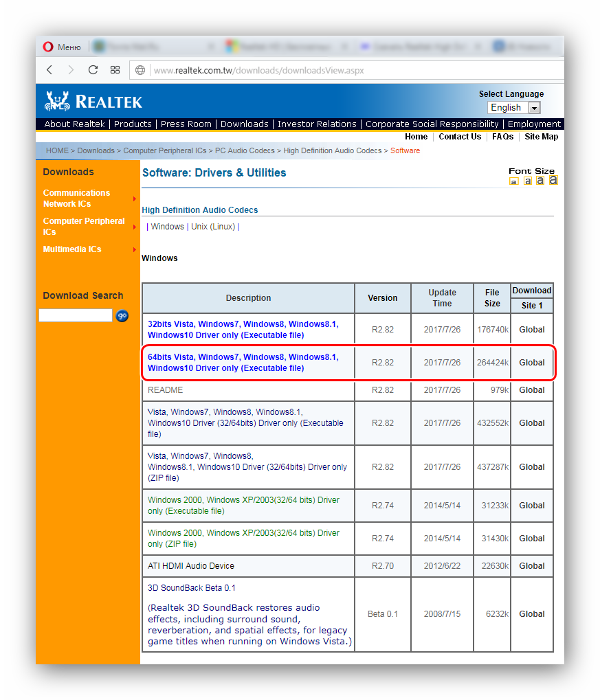Follow the Site Map link
This screenshot has height=700, width=600.
click(541, 137)
